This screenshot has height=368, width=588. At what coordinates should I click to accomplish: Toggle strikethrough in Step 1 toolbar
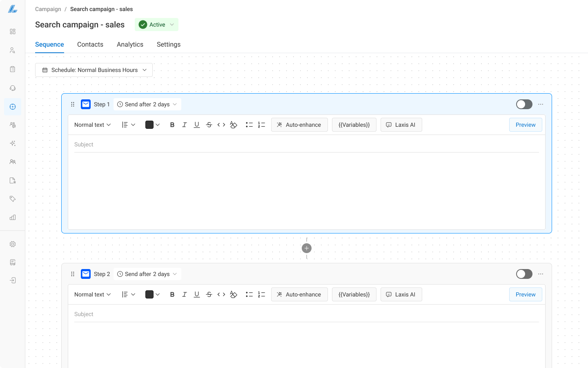tap(209, 125)
